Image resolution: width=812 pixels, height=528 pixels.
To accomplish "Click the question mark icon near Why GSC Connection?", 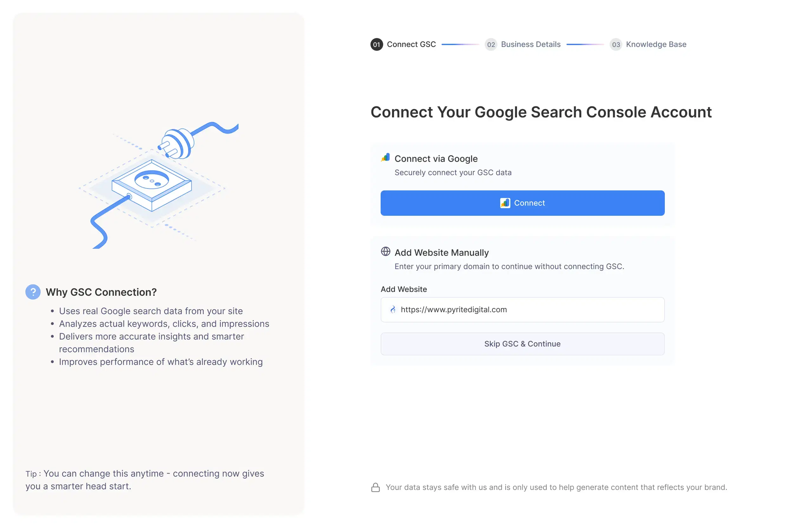I will 33,292.
